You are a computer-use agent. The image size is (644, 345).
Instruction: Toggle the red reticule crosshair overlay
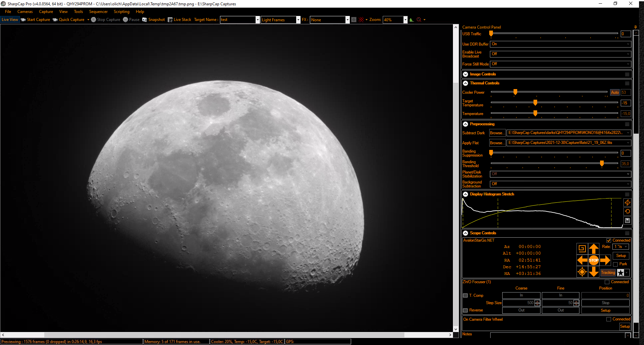(x=361, y=20)
